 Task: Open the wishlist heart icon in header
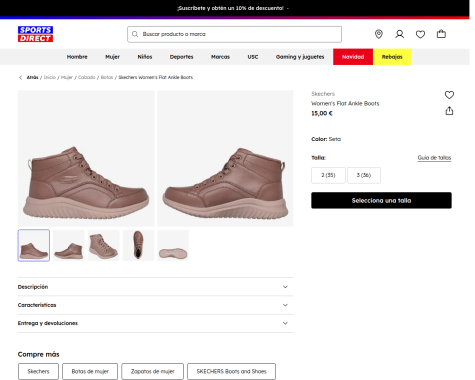coord(420,34)
